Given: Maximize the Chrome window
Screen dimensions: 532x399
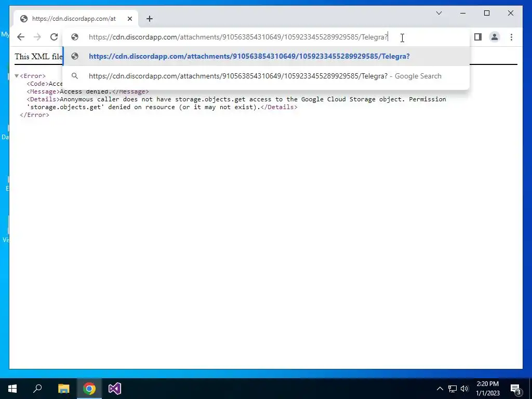Looking at the screenshot, I should point(486,13).
